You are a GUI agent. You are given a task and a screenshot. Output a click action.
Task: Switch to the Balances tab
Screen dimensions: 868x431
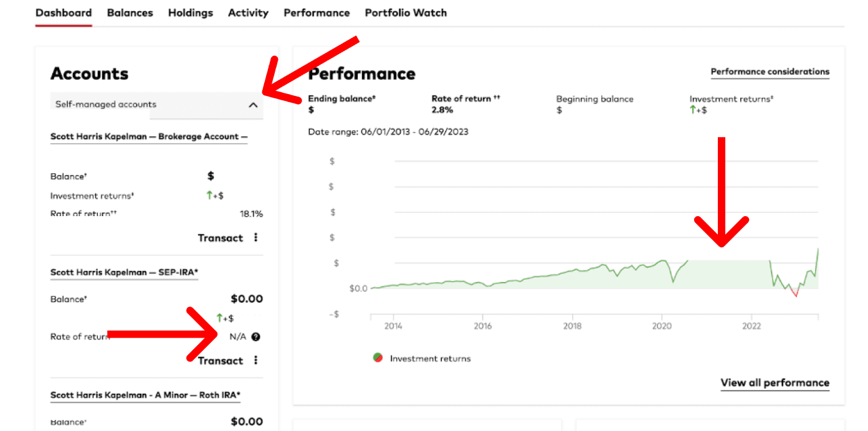[130, 12]
